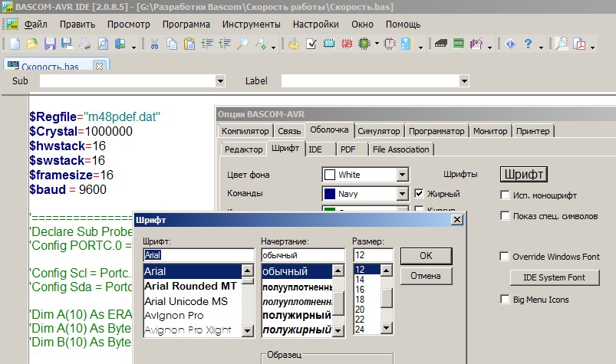Open the green LCD designer icon
Viewport: 616px width, 364px height.
pos(459,44)
